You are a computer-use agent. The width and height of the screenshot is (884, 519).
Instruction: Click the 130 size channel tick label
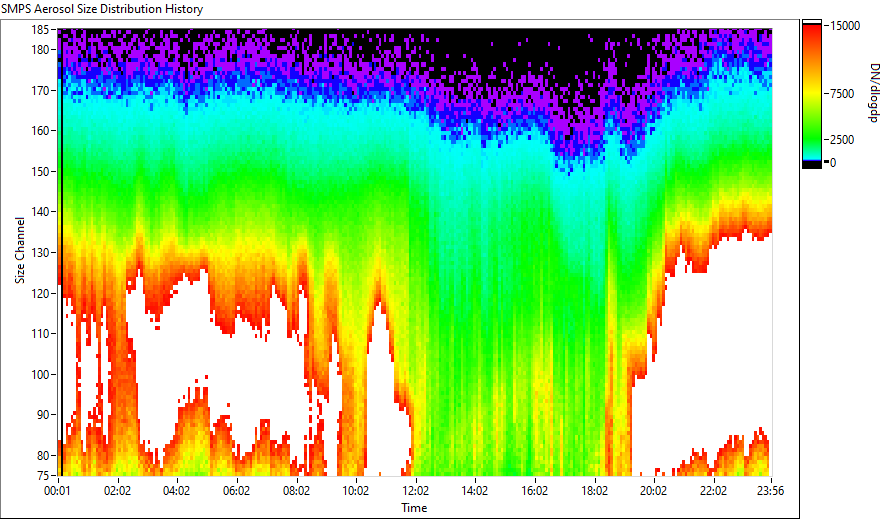40,252
